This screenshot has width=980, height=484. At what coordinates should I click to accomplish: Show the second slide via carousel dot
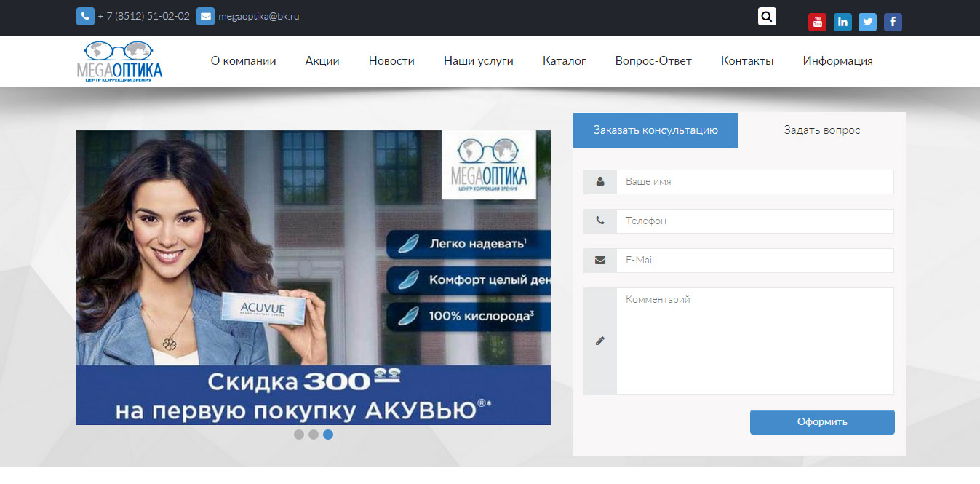click(x=314, y=435)
